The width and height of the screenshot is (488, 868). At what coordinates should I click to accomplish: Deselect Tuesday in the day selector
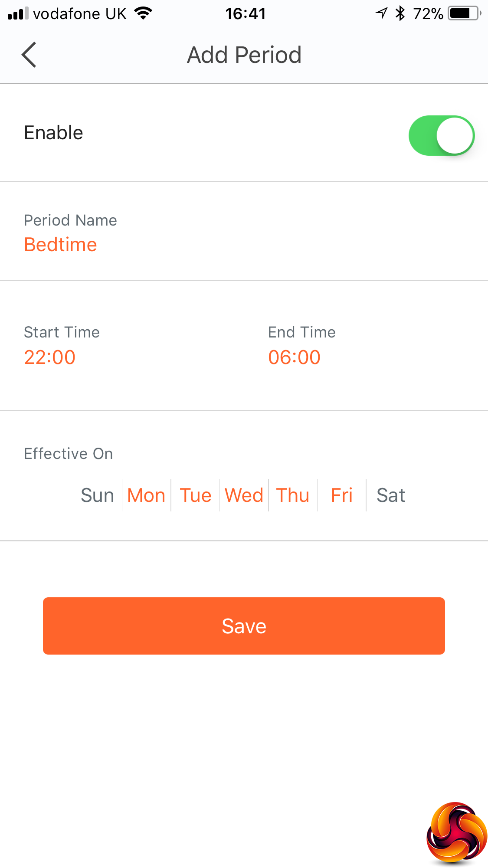coord(195,495)
